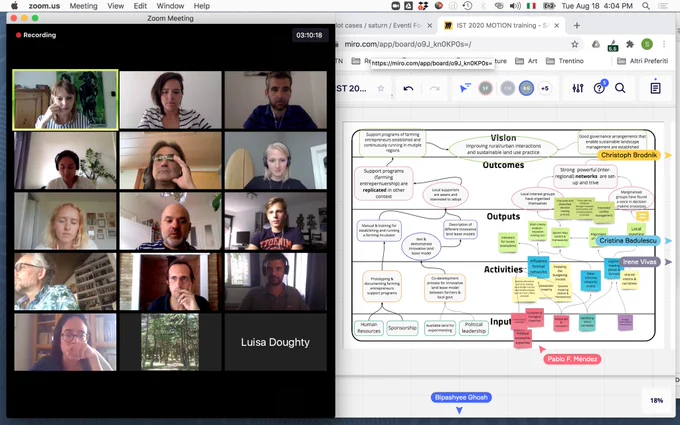This screenshot has height=425, width=680.
Task: Open Notification Center list icon
Action: pyautogui.click(x=663, y=6)
